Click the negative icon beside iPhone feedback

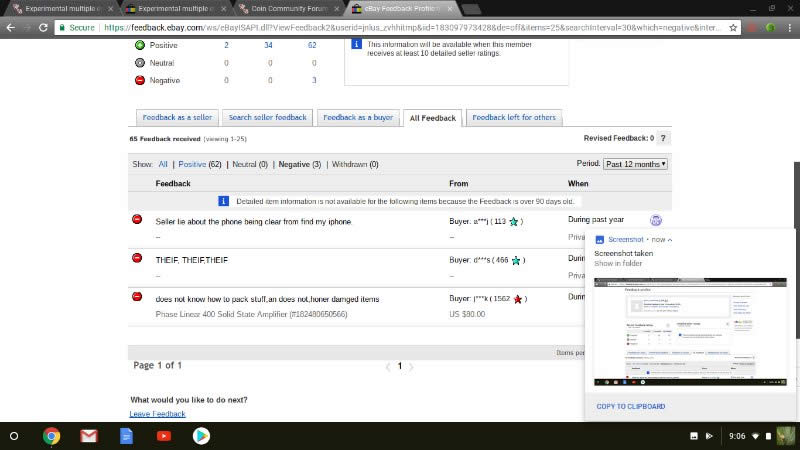point(137,219)
